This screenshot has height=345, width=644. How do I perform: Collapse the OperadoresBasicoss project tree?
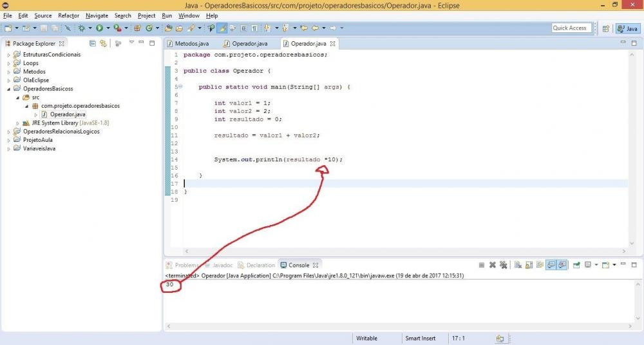9,89
